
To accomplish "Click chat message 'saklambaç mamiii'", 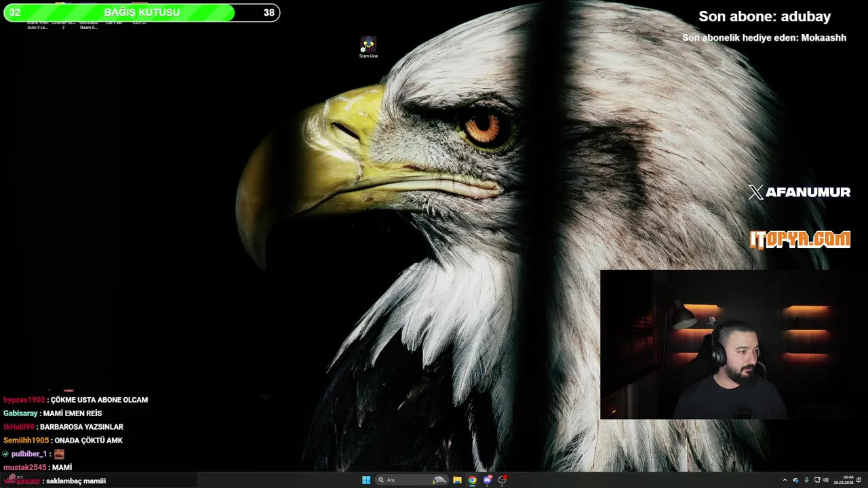I will (76, 481).
